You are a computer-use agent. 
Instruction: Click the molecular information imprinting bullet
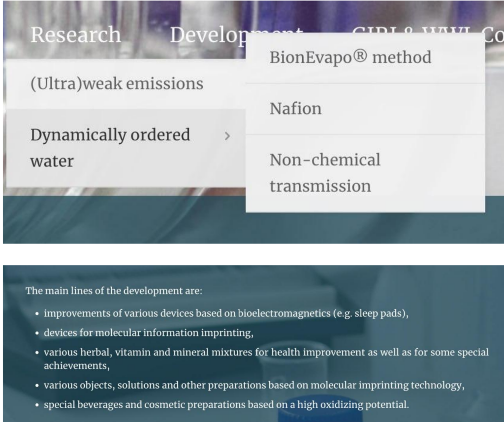point(149,332)
